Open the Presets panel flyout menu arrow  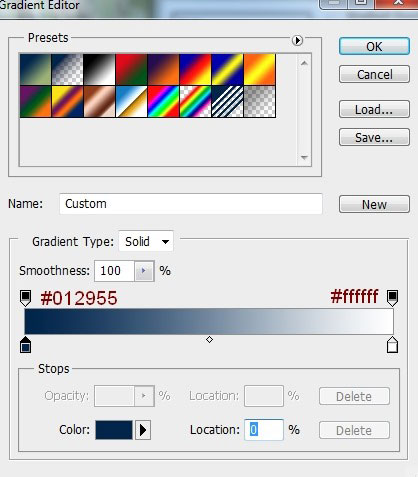point(297,41)
